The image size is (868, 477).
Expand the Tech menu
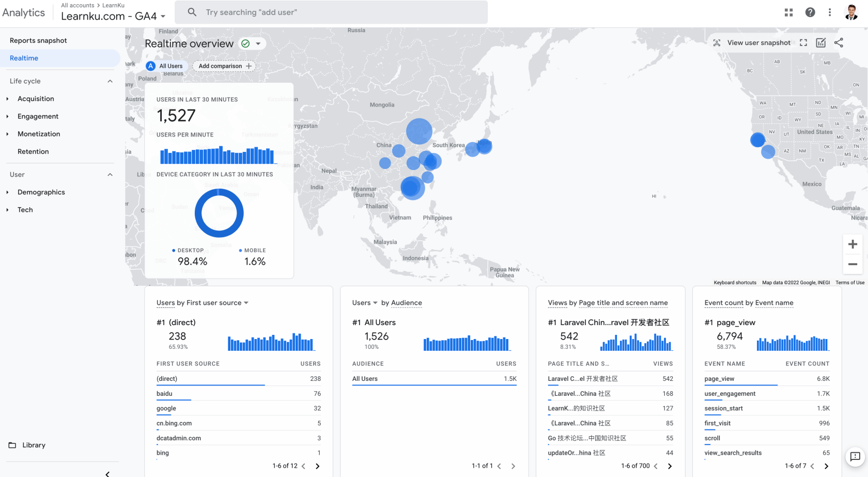[7, 210]
